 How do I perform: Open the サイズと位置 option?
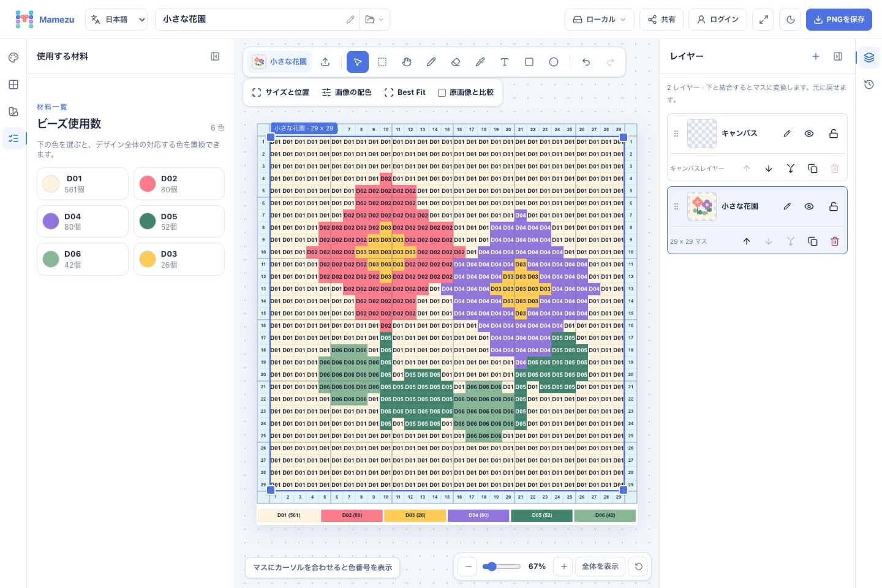[x=281, y=92]
